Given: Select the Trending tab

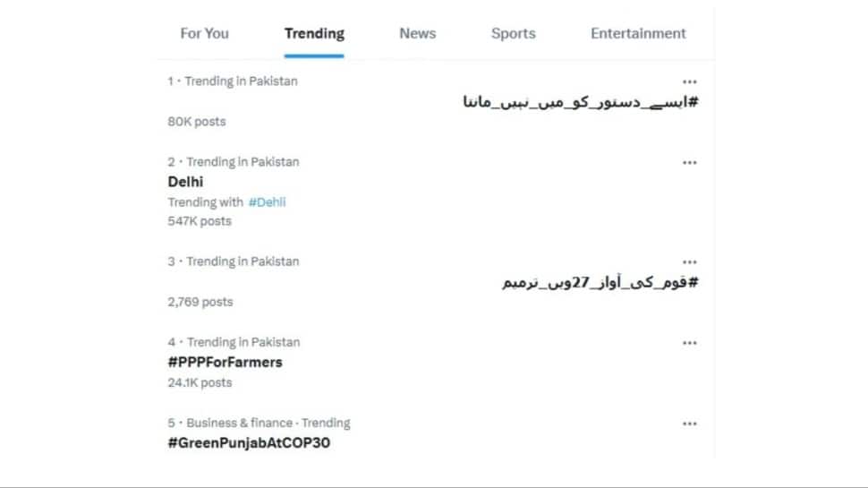Looking at the screenshot, I should click(x=314, y=34).
